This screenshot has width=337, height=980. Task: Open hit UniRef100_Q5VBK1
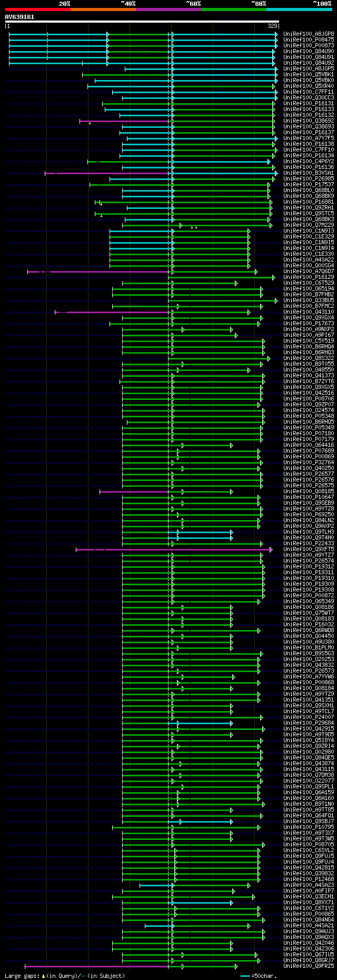(309, 74)
